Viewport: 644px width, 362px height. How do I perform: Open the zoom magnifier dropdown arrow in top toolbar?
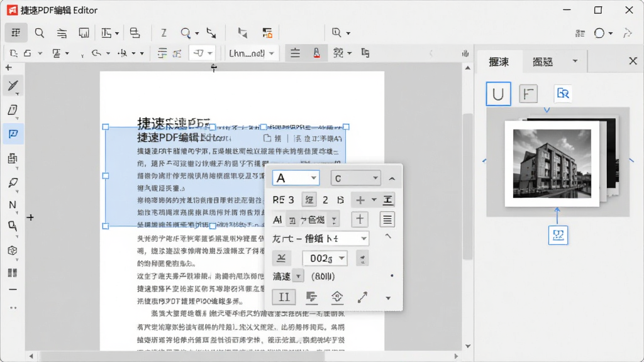click(x=197, y=33)
